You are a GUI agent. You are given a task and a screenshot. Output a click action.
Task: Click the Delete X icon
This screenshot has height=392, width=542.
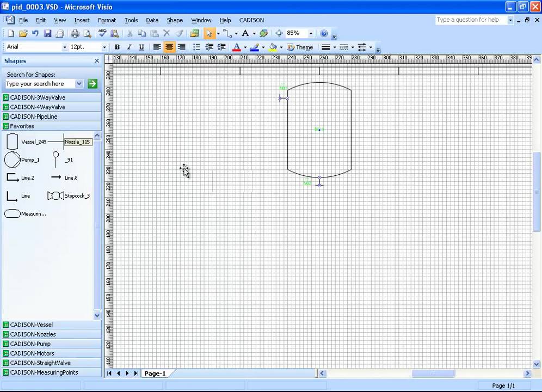click(167, 33)
